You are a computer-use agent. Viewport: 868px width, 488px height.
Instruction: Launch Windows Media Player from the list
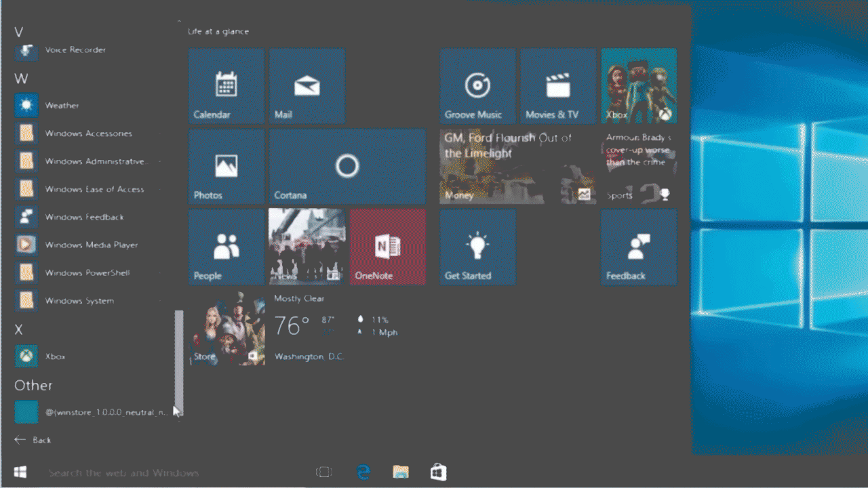coord(88,245)
